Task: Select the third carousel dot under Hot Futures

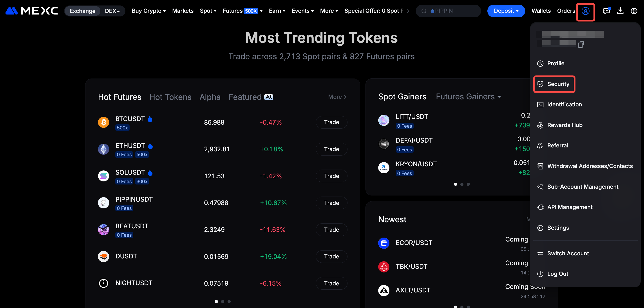Action: [x=229, y=301]
